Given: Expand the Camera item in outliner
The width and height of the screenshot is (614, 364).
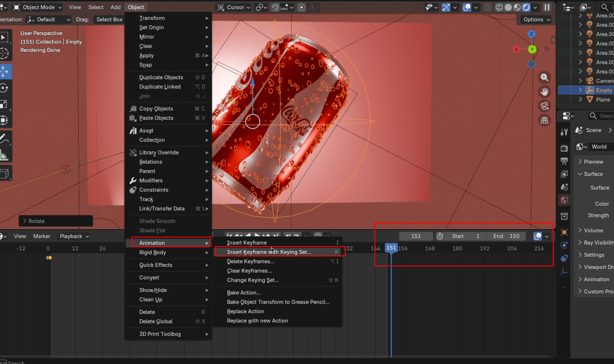Looking at the screenshot, I should point(580,81).
